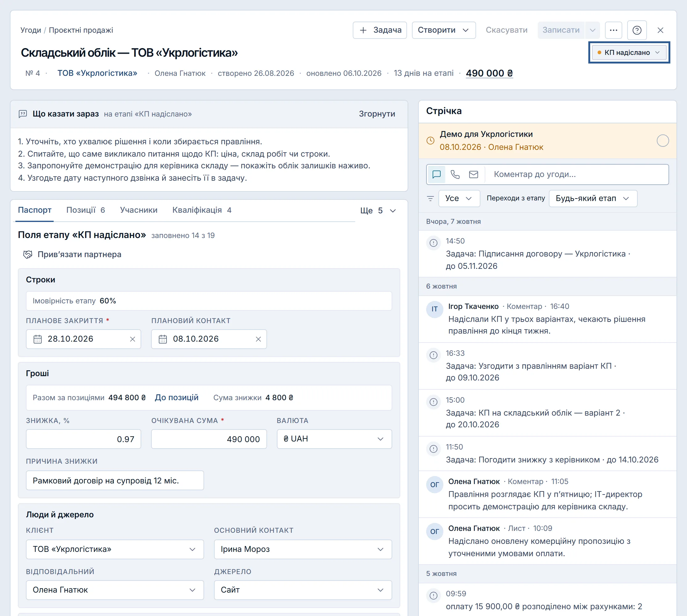Open calendar for Плановий контакт field
Screen dimensions: 687x616
tap(163, 339)
